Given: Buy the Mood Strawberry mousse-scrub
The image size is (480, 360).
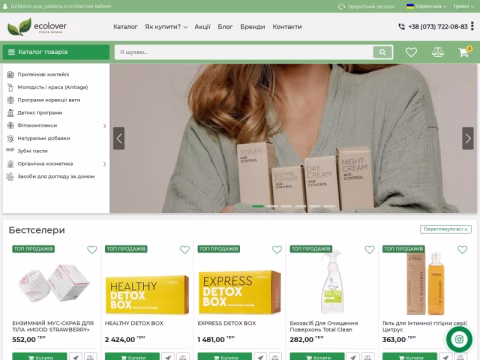Looking at the screenshot, I should pyautogui.click(x=39, y=357).
